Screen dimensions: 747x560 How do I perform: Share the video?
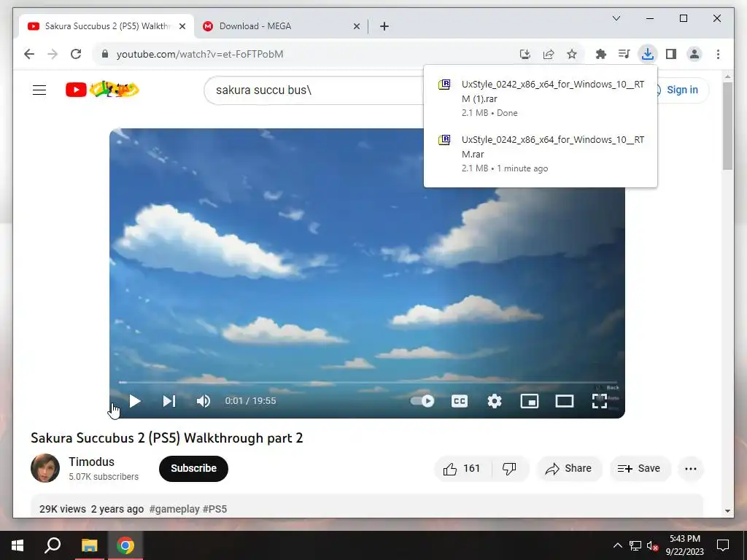pyautogui.click(x=569, y=469)
